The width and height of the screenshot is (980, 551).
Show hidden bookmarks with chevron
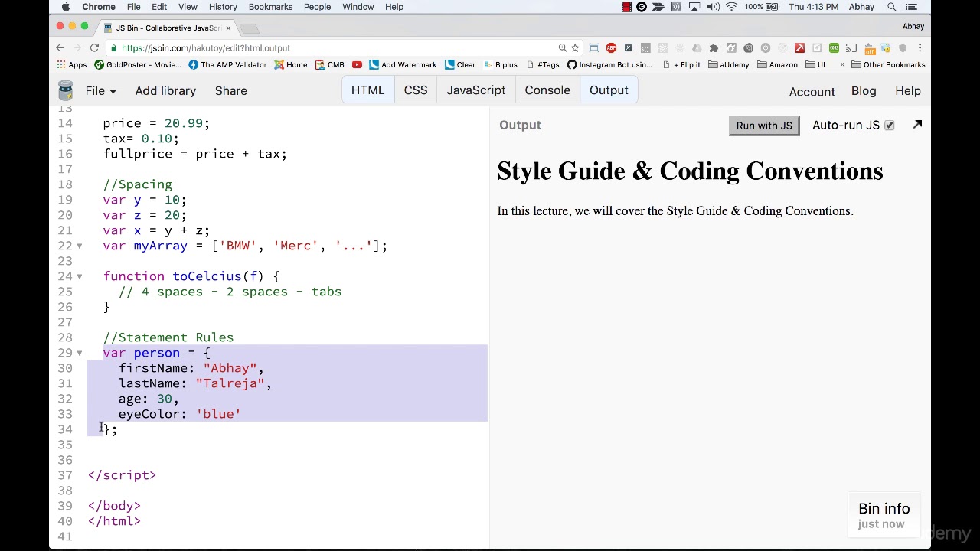(842, 65)
